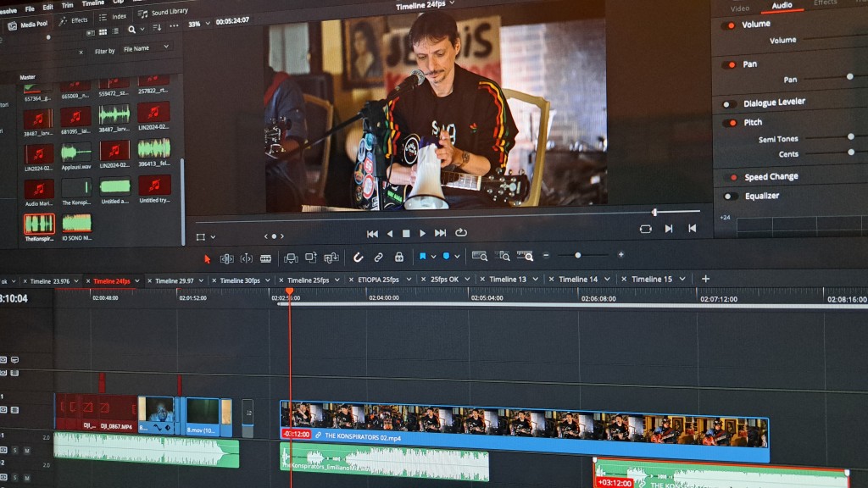Open the Media Pool sort order icon
Image resolution: width=868 pixels, height=488 pixels.
[x=157, y=28]
